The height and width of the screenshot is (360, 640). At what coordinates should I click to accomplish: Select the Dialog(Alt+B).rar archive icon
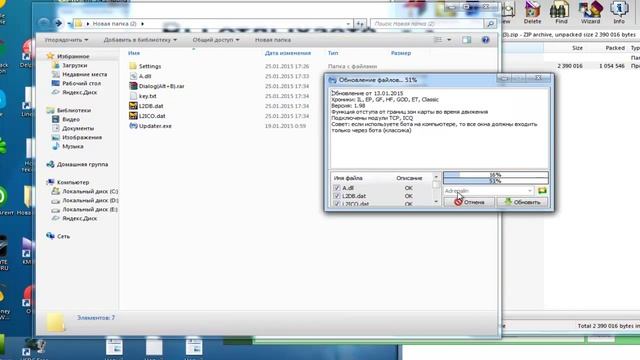(x=133, y=86)
